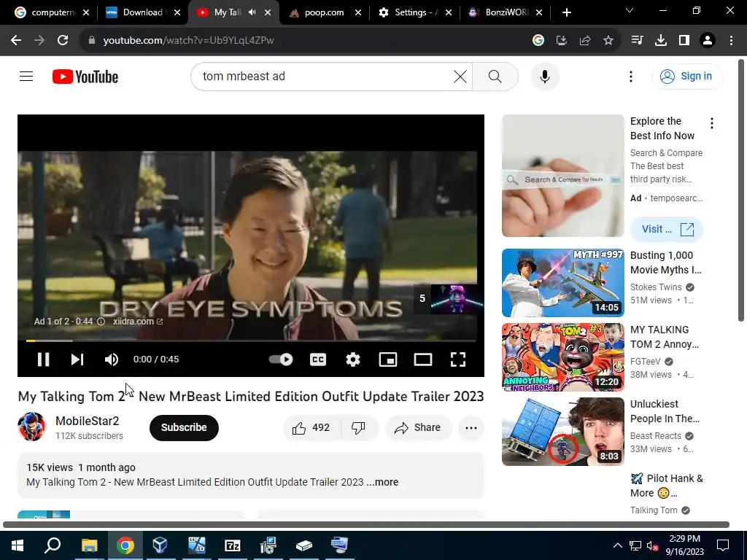The image size is (747, 560).
Task: Clear the search query with X
Action: point(460,76)
